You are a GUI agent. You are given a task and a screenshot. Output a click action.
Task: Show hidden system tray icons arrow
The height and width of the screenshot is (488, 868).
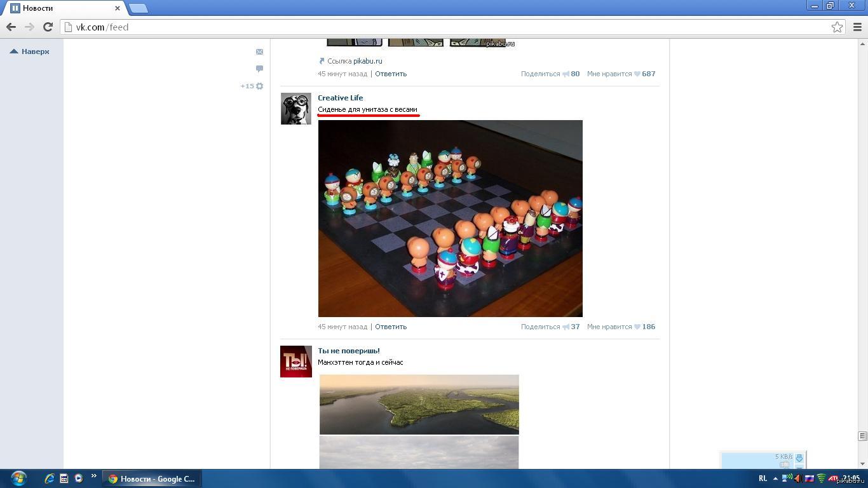click(775, 478)
